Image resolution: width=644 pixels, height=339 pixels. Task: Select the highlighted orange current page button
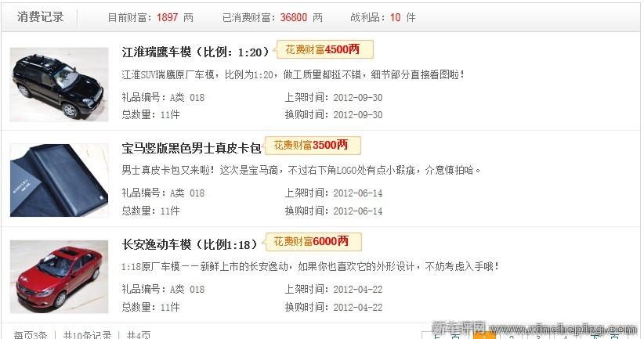pyautogui.click(x=485, y=335)
